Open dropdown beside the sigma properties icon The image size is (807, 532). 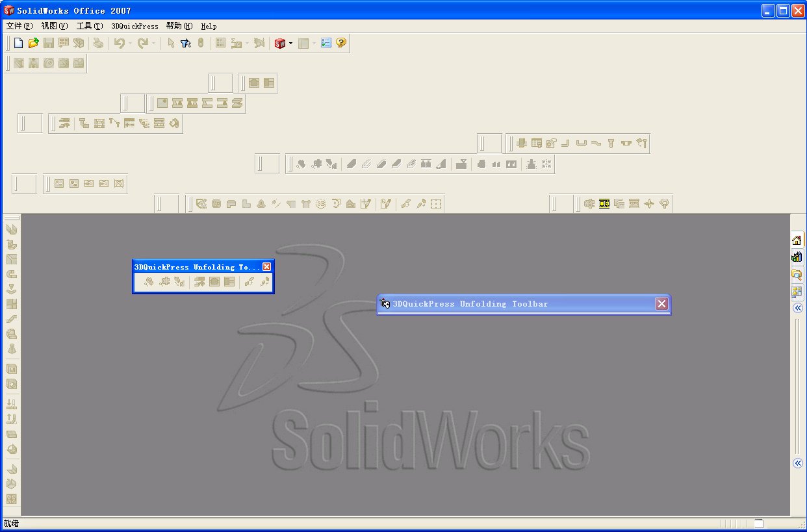coord(248,44)
